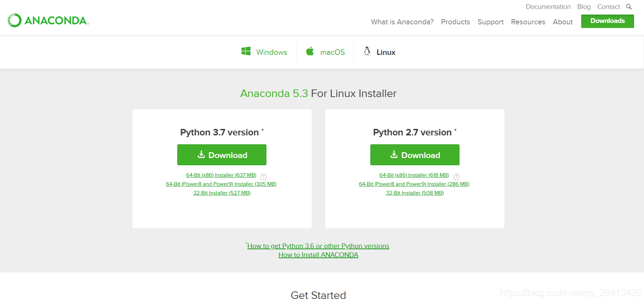The image size is (644, 301).
Task: Open How to Install ANACONDA link
Action: 318,255
